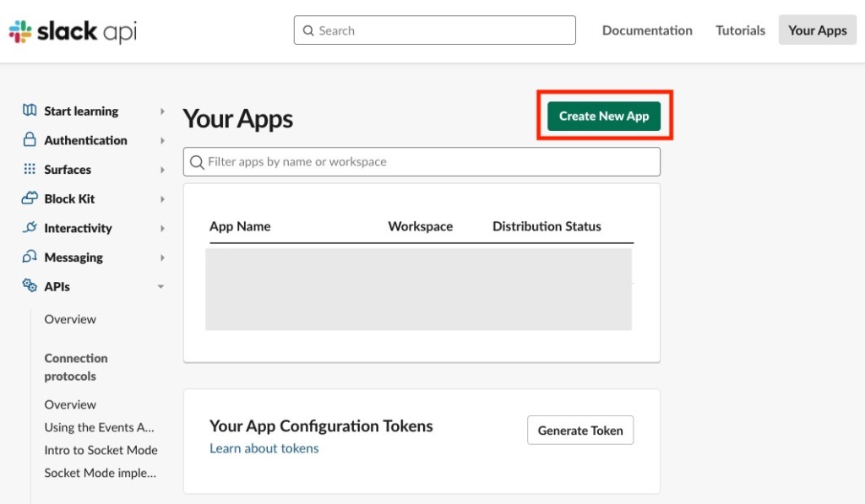The height and width of the screenshot is (504, 865).
Task: Open Surfaces in sidebar
Action: [68, 170]
